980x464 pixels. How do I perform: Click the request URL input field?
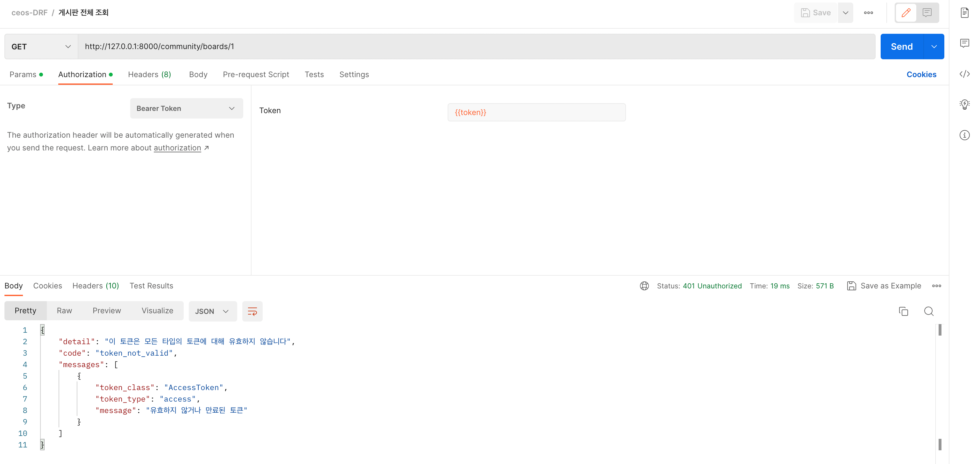(x=476, y=47)
